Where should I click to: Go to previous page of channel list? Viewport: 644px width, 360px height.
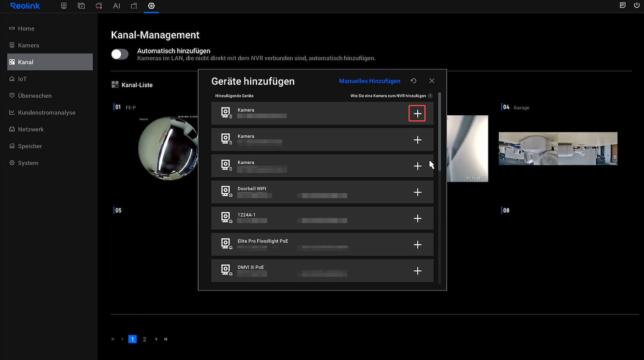(x=122, y=339)
